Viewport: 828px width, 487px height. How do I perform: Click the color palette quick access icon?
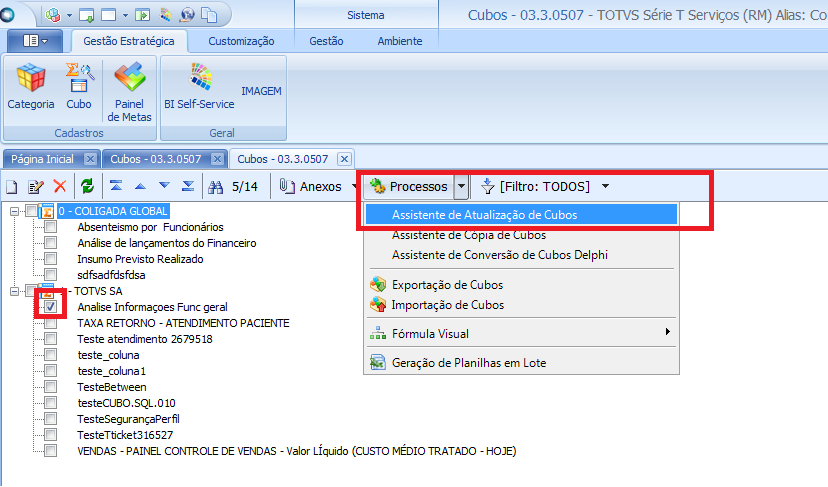(x=165, y=15)
